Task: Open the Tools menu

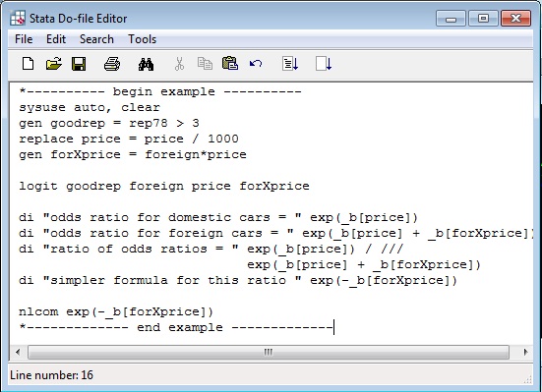Action: (142, 39)
